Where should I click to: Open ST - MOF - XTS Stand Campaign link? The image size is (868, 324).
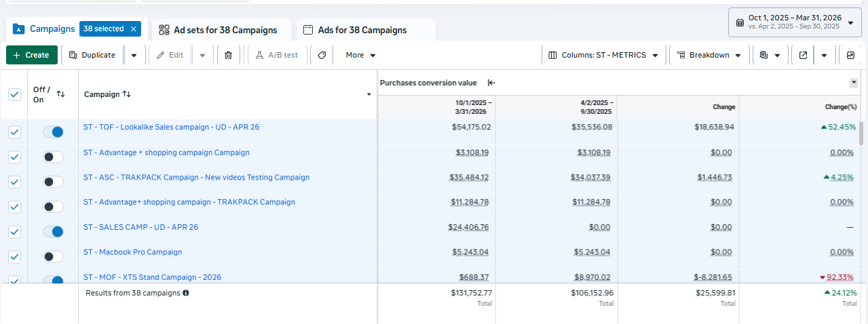tap(152, 277)
